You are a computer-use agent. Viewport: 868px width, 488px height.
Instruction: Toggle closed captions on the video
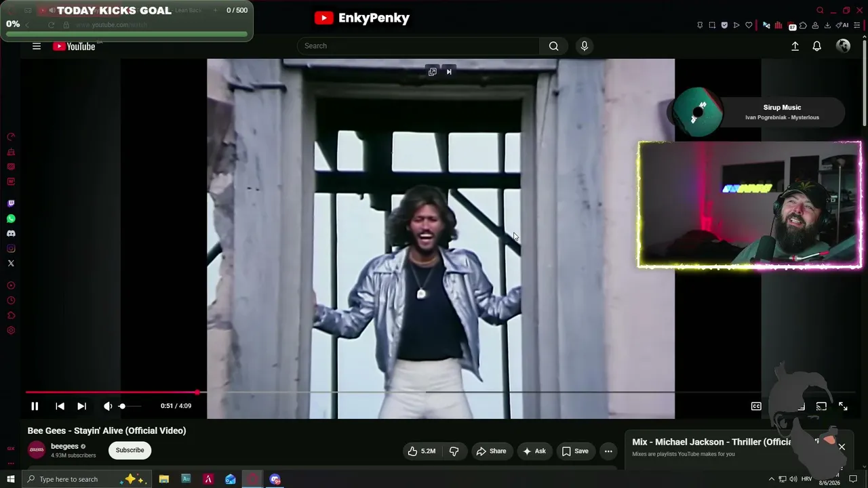756,406
